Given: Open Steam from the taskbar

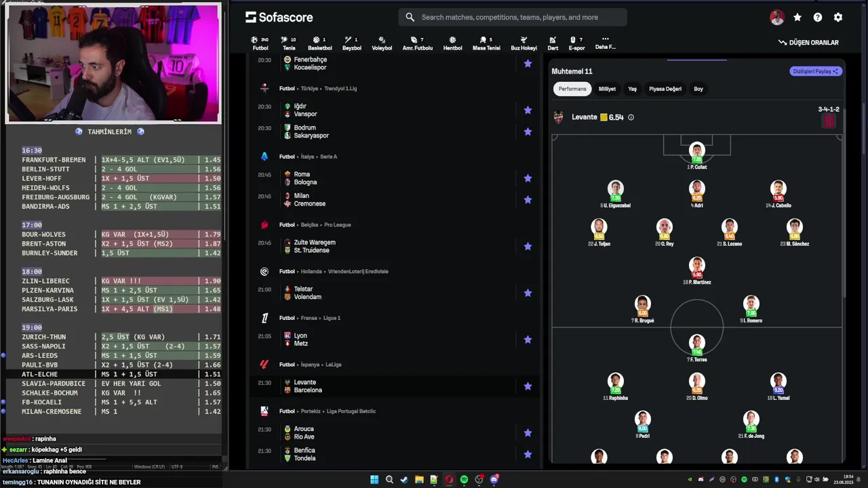Looking at the screenshot, I should [404, 479].
